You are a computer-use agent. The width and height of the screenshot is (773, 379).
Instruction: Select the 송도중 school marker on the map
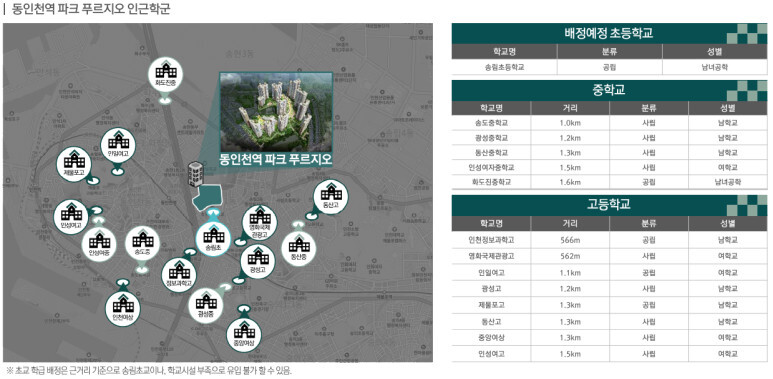(142, 244)
